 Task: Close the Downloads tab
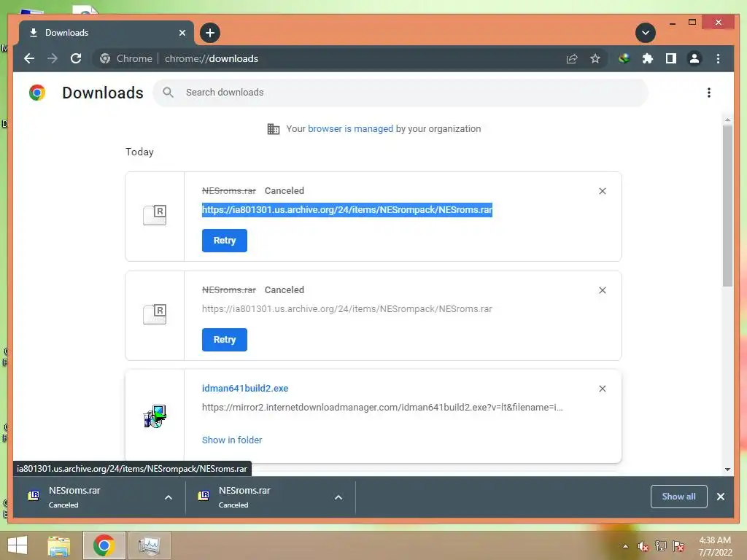click(182, 33)
